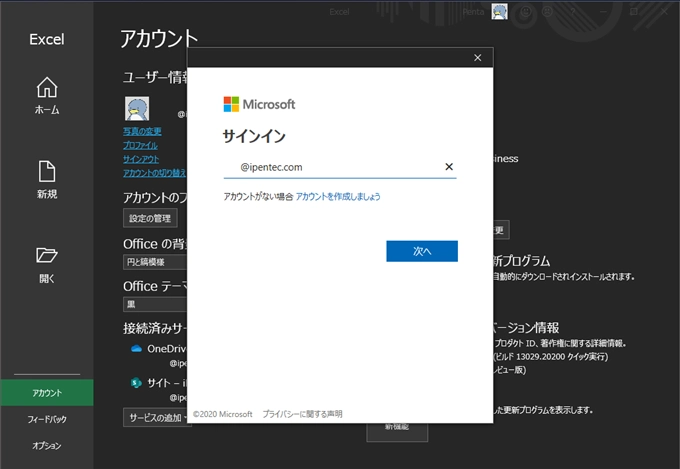This screenshot has width=680, height=469.
Task: Open the New (新規) page in the sidebar
Action: pos(47,180)
